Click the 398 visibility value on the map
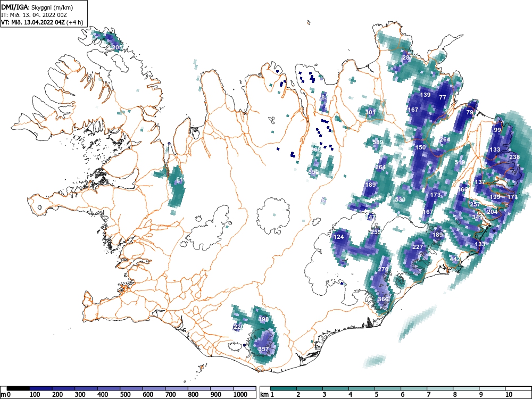The width and height of the screenshot is (532, 399). pyautogui.click(x=263, y=319)
